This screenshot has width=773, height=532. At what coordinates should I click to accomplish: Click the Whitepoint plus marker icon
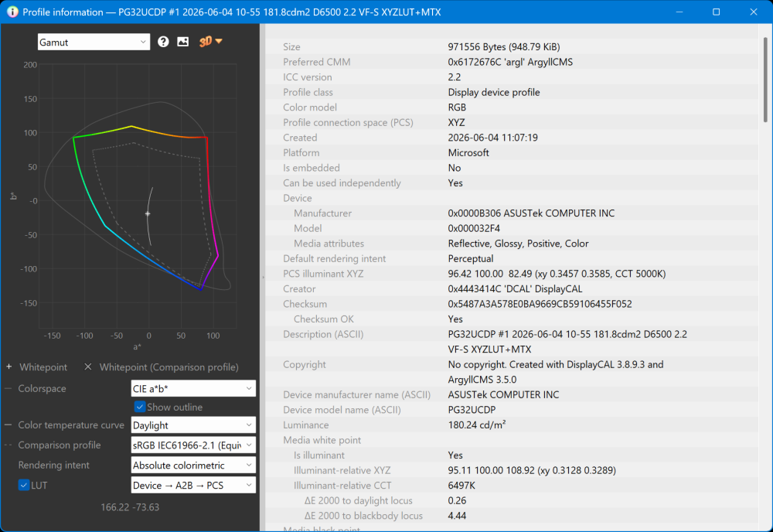click(9, 367)
